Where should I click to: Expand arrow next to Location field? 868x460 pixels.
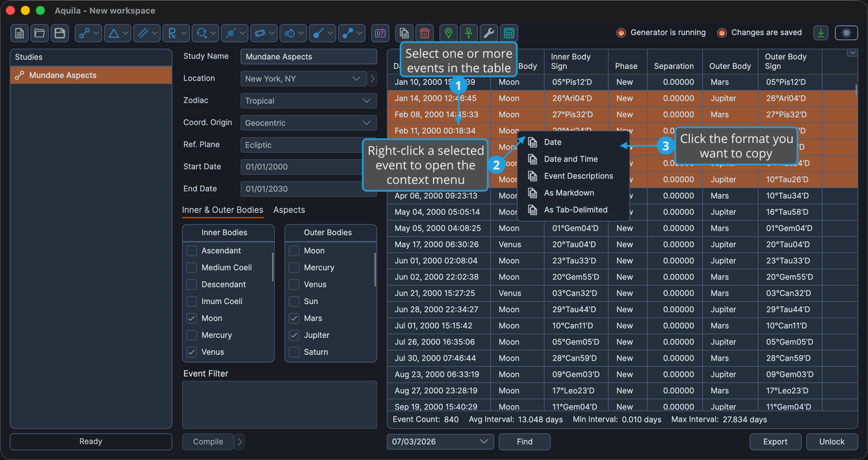click(x=373, y=79)
